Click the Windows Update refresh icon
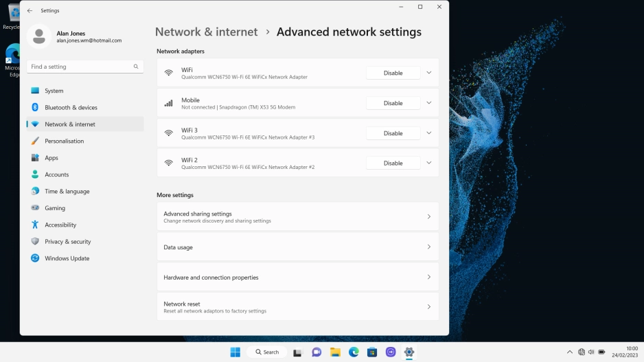Screen dimensions: 644x362 (x=35, y=258)
